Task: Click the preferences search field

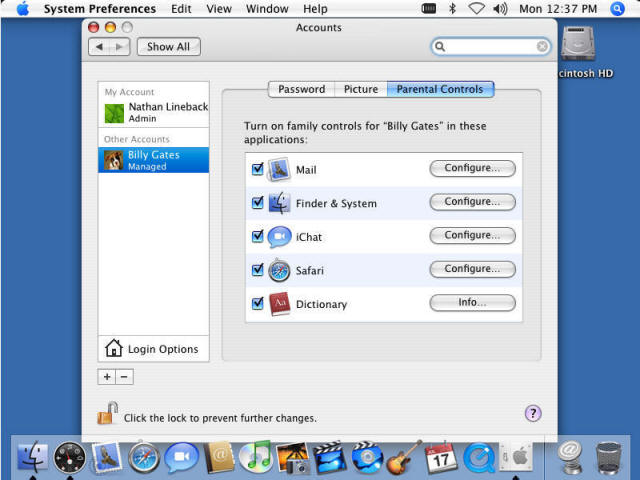Action: pyautogui.click(x=492, y=47)
